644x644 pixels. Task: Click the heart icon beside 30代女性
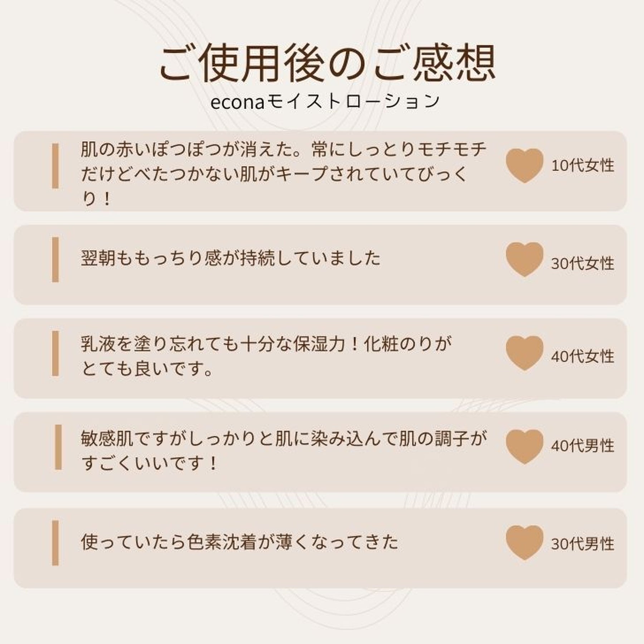525,259
